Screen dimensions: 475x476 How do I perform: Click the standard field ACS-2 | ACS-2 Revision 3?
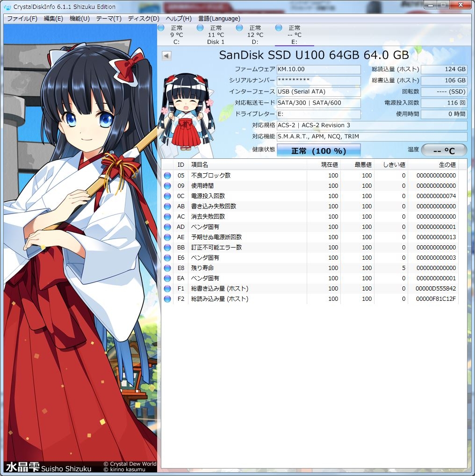pos(372,125)
